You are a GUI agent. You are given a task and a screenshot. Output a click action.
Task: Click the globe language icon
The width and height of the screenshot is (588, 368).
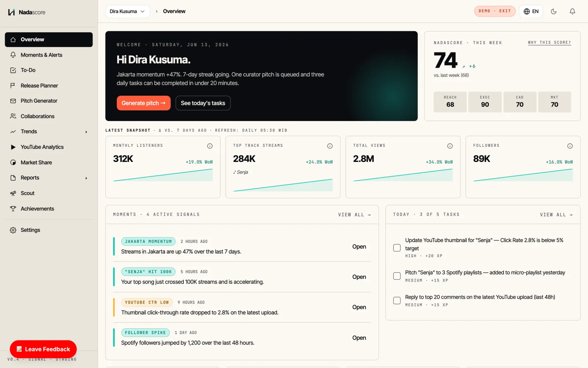click(x=527, y=11)
